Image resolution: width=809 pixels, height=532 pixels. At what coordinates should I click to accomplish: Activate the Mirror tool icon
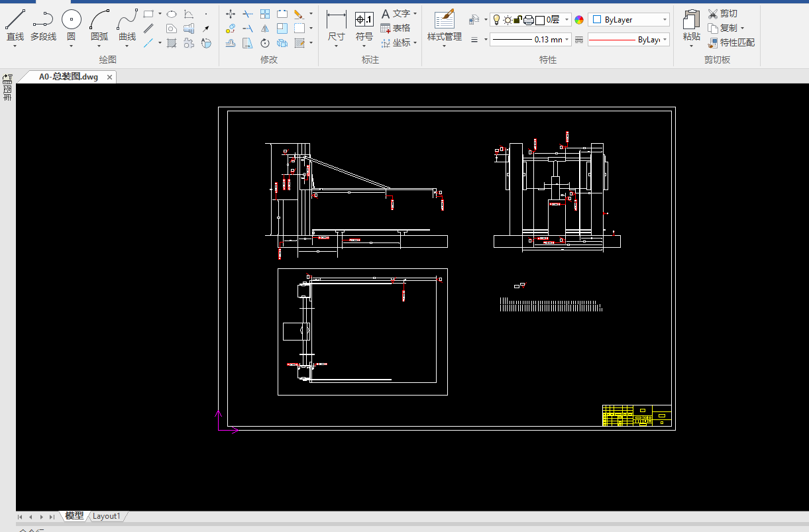[x=265, y=28]
